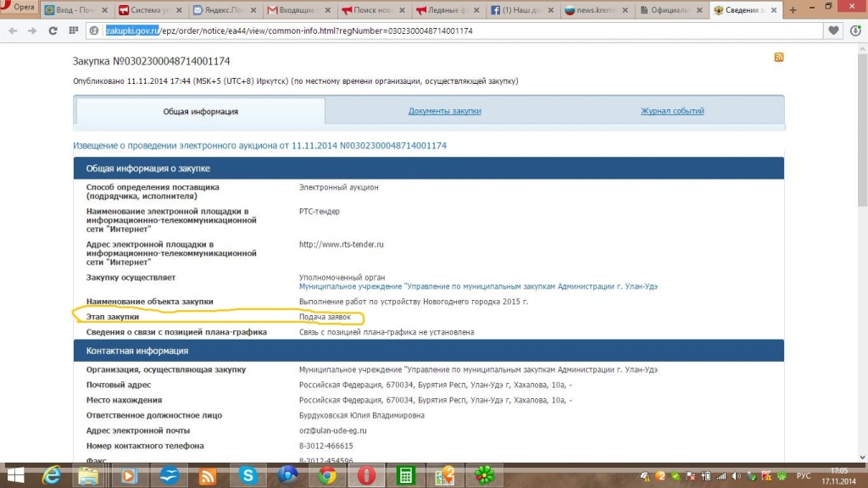Switch to the news.kremlin browser tab
868x488 pixels.
[x=593, y=11]
